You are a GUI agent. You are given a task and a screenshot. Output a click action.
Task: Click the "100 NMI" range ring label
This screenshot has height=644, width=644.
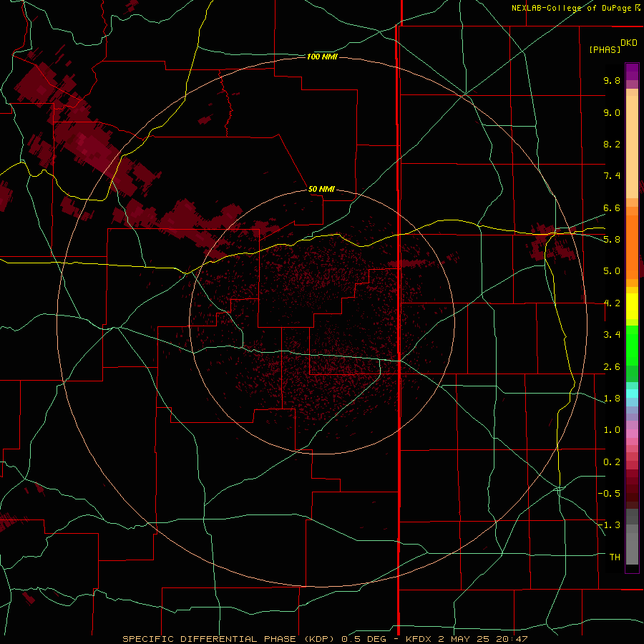322,57
